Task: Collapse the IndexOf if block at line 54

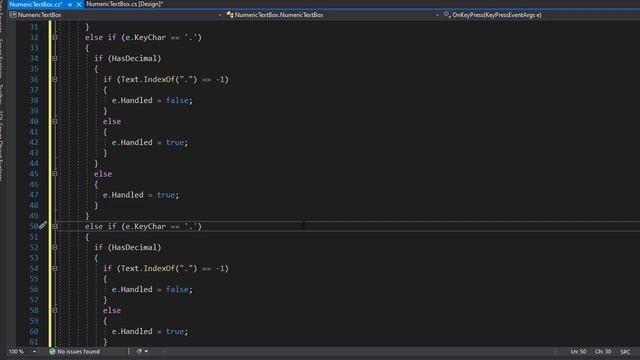Action: click(x=55, y=269)
